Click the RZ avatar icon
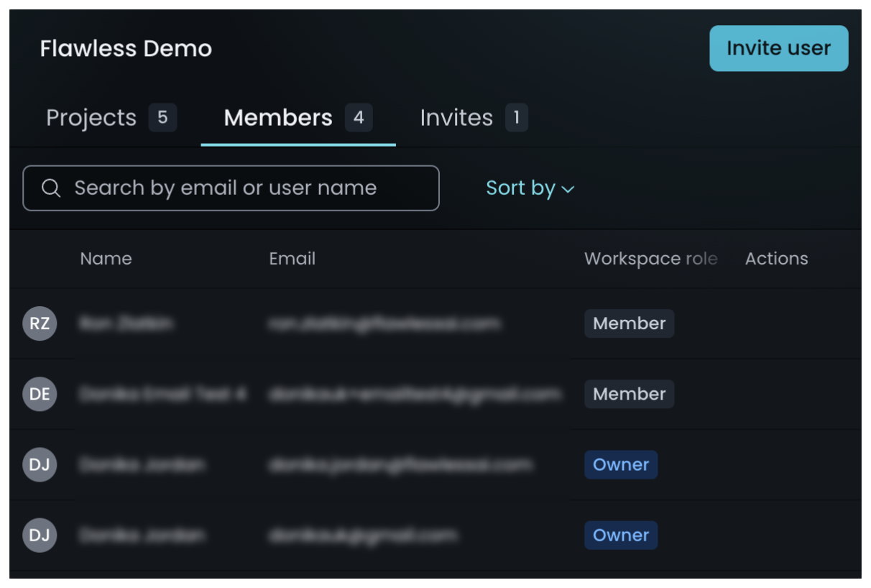 (40, 323)
